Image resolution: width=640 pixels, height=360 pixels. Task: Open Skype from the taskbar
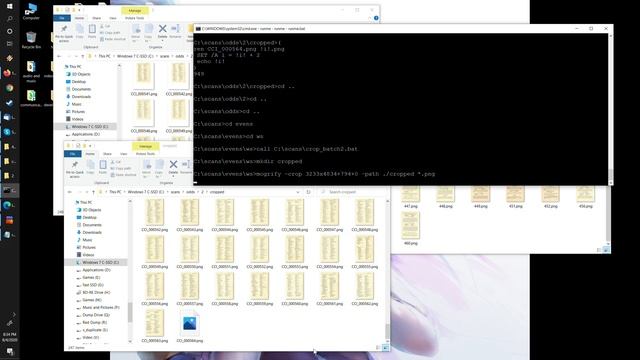[8, 132]
